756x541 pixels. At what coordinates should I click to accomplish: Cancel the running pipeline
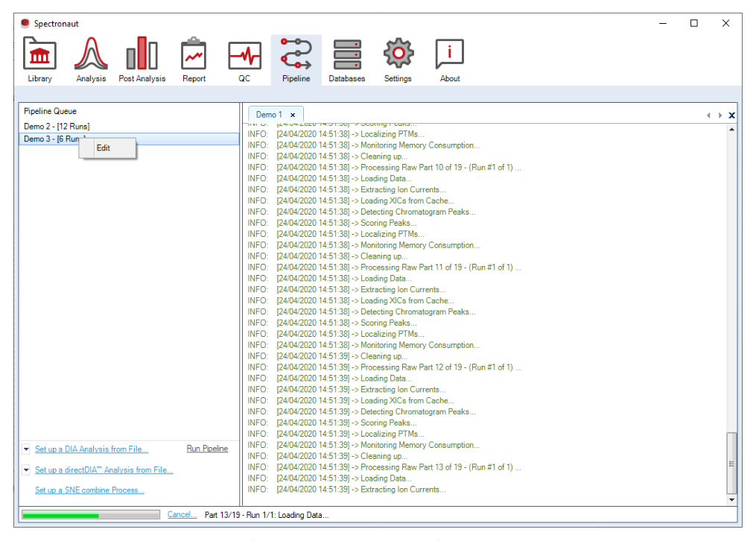click(x=182, y=514)
